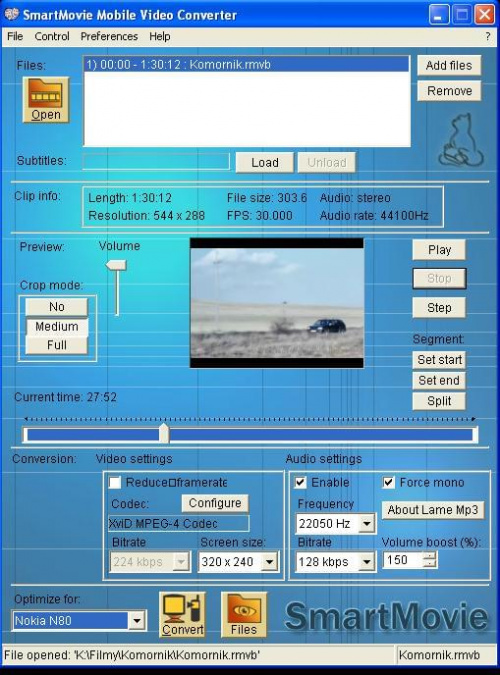Click the Unload subtitles button
Image resolution: width=500 pixels, height=675 pixels.
click(x=326, y=163)
